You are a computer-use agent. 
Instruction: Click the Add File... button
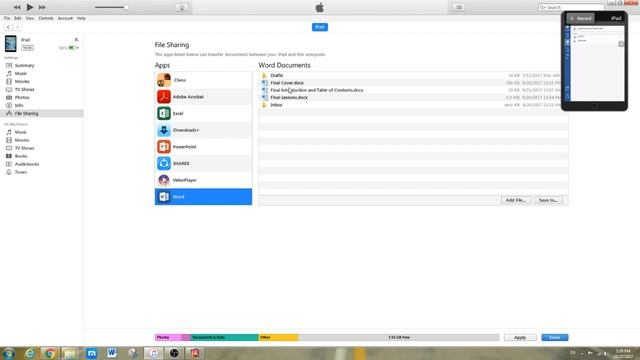click(x=516, y=200)
